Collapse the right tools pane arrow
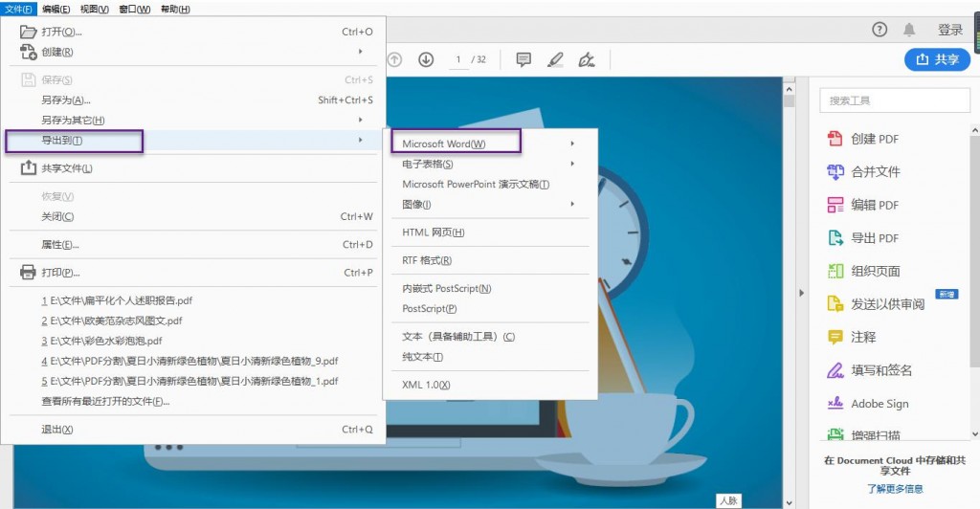Image resolution: width=980 pixels, height=509 pixels. coord(801,293)
